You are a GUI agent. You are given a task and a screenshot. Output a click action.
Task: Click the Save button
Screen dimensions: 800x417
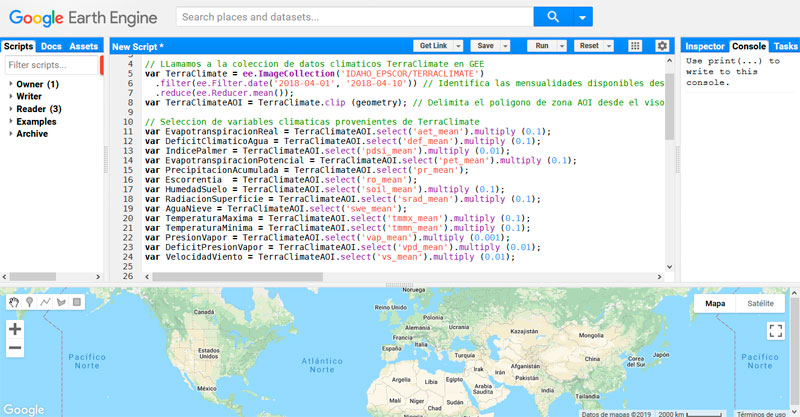pyautogui.click(x=485, y=46)
